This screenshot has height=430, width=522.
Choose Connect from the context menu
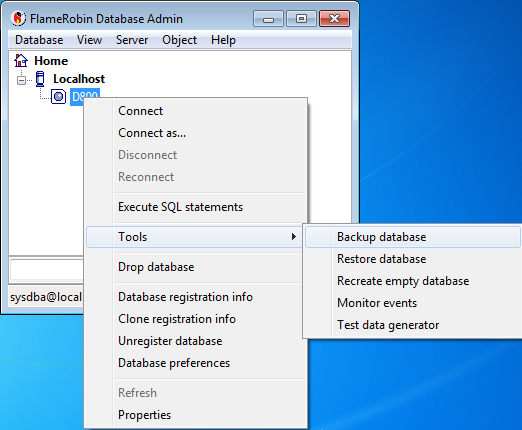196,111
